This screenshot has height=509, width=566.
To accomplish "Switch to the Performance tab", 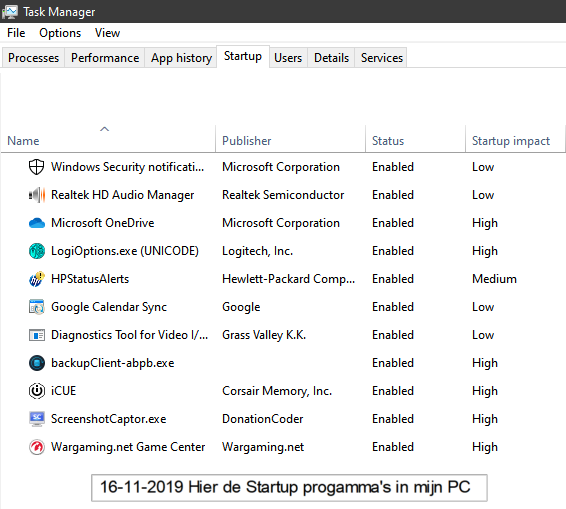I will coord(105,58).
